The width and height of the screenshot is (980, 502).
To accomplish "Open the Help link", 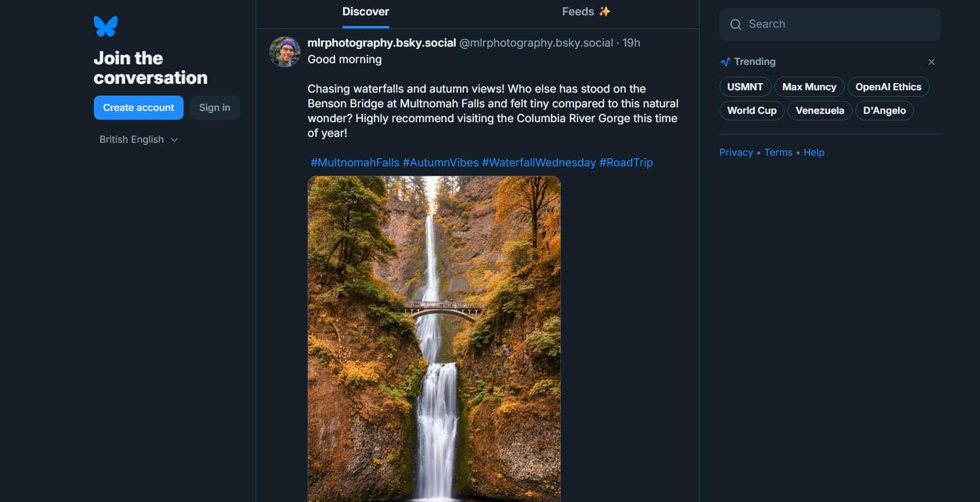I will (x=814, y=152).
